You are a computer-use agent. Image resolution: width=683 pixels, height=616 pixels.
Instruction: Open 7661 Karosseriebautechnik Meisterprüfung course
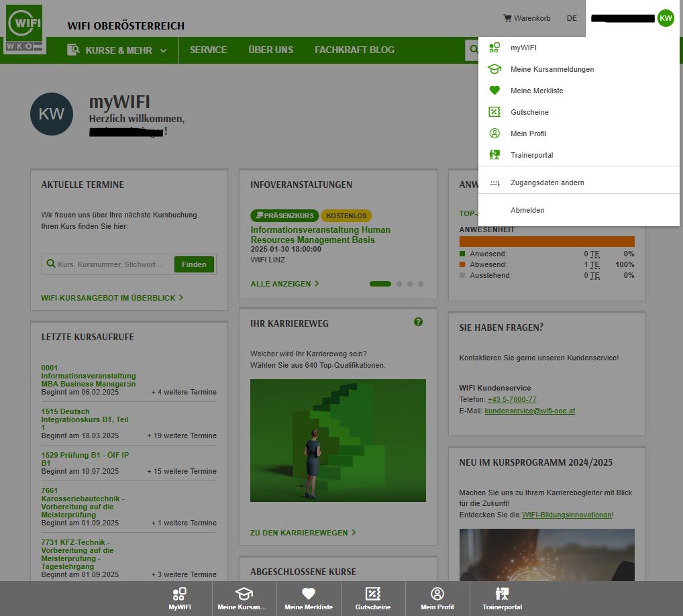[83, 503]
